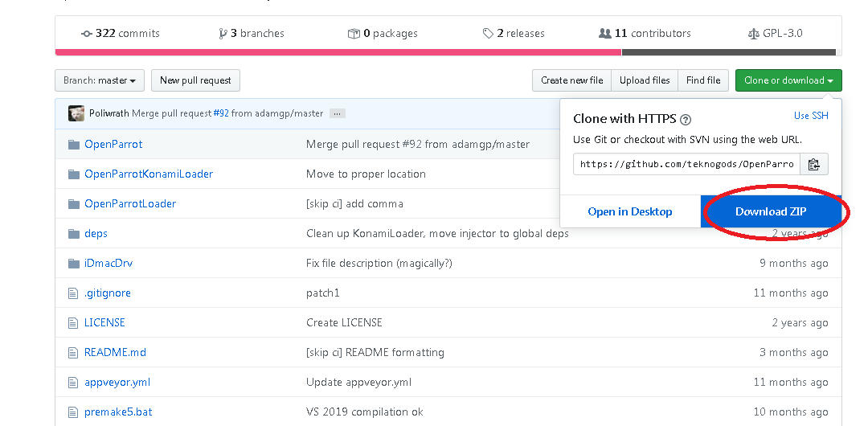Open the premake5.bat file link

[118, 412]
